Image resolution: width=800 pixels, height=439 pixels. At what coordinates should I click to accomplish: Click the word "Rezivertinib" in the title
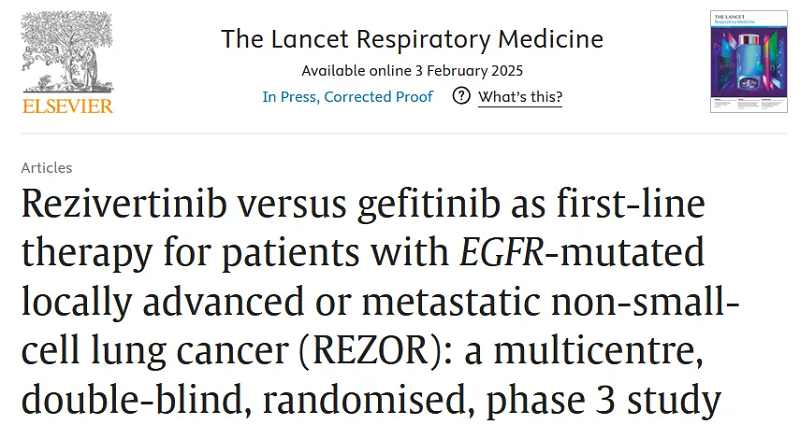coord(124,203)
